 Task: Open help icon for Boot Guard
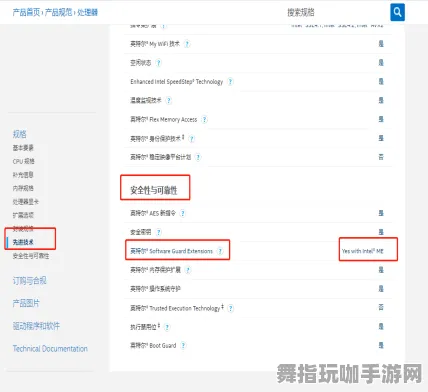pyautogui.click(x=183, y=345)
